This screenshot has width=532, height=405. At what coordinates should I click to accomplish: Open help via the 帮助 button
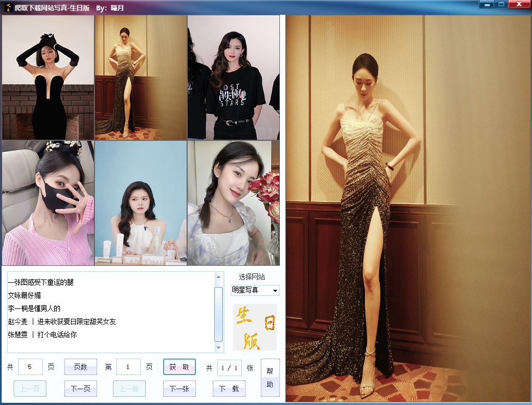(x=270, y=378)
